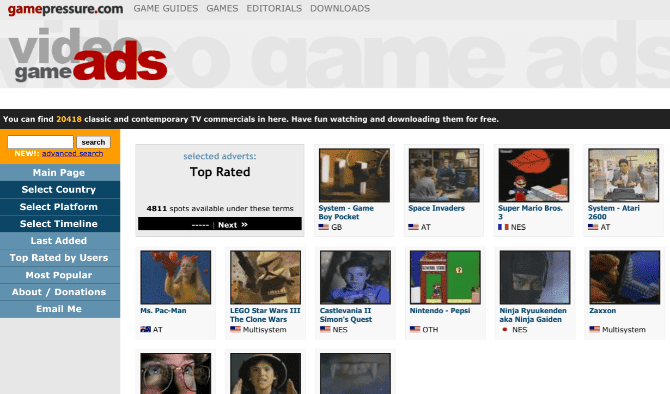This screenshot has width=670, height=394.
Task: Open Select Platform in sidebar
Action: click(60, 206)
